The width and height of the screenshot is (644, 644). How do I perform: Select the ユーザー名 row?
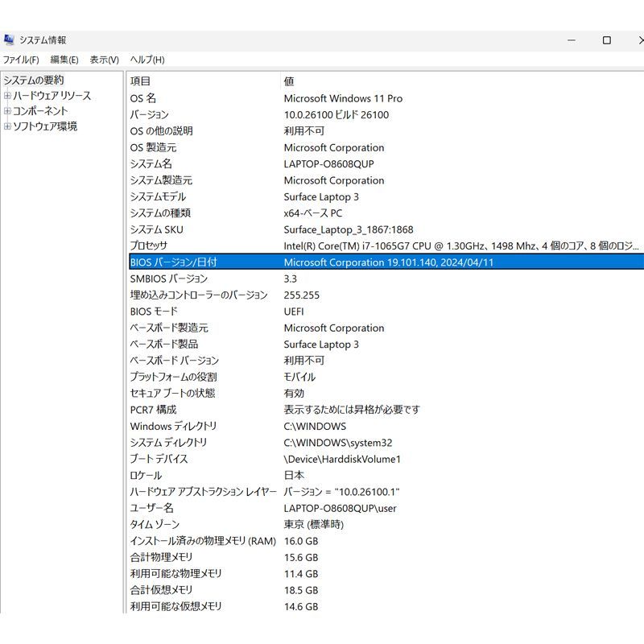pyautogui.click(x=386, y=508)
